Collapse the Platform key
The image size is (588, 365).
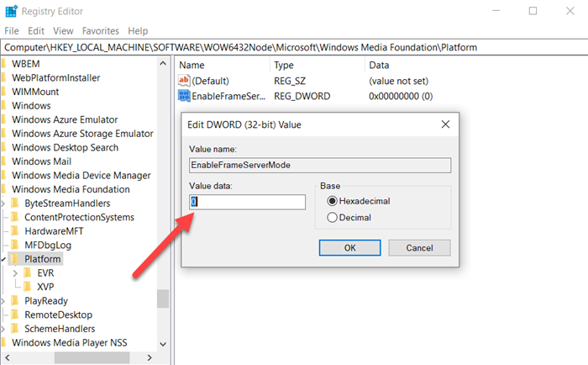click(x=3, y=259)
